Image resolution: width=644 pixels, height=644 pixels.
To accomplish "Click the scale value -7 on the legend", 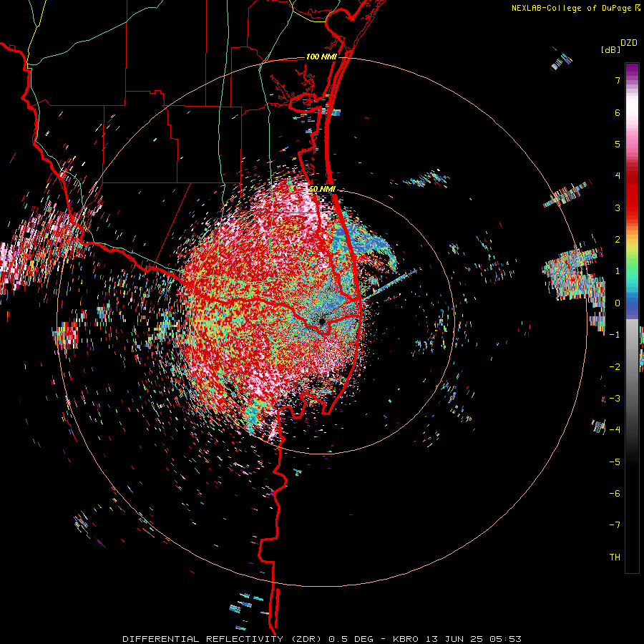I will (615, 525).
